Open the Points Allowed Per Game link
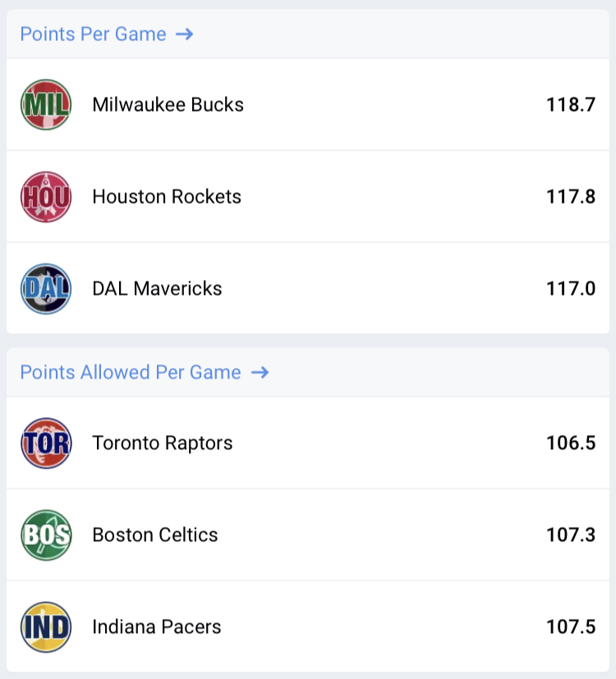 pos(131,373)
